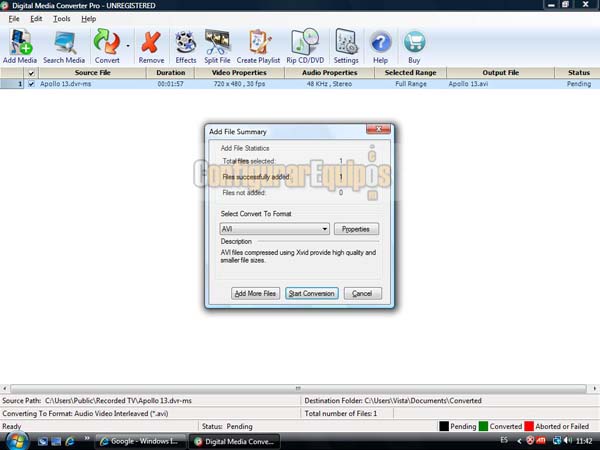Click the scrollbar left arrow
This screenshot has width=600, height=450.
tap(5, 388)
